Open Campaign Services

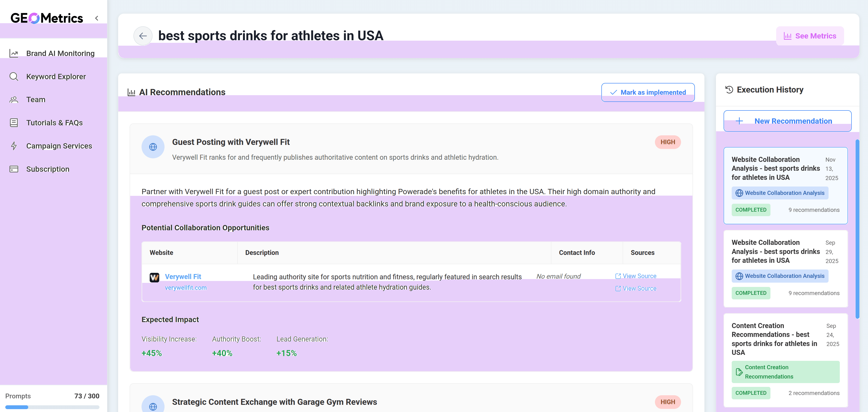click(x=54, y=146)
